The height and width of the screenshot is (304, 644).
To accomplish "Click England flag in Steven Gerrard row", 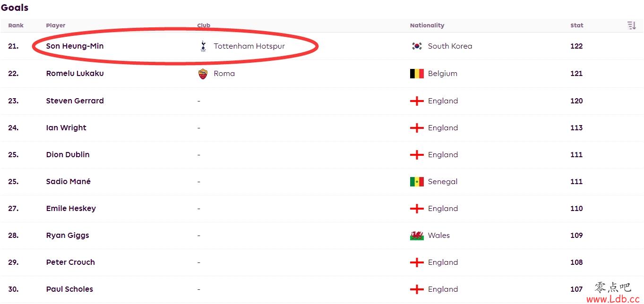I will point(417,101).
